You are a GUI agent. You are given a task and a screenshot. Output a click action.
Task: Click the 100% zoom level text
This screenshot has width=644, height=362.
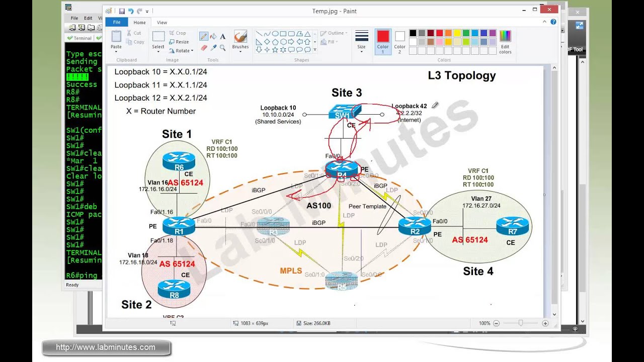click(x=485, y=323)
